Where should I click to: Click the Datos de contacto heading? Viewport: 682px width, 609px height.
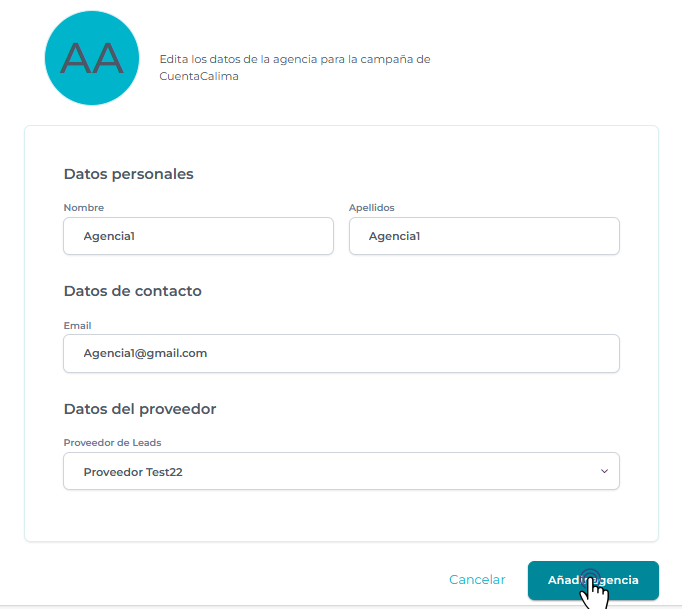pyautogui.click(x=132, y=291)
